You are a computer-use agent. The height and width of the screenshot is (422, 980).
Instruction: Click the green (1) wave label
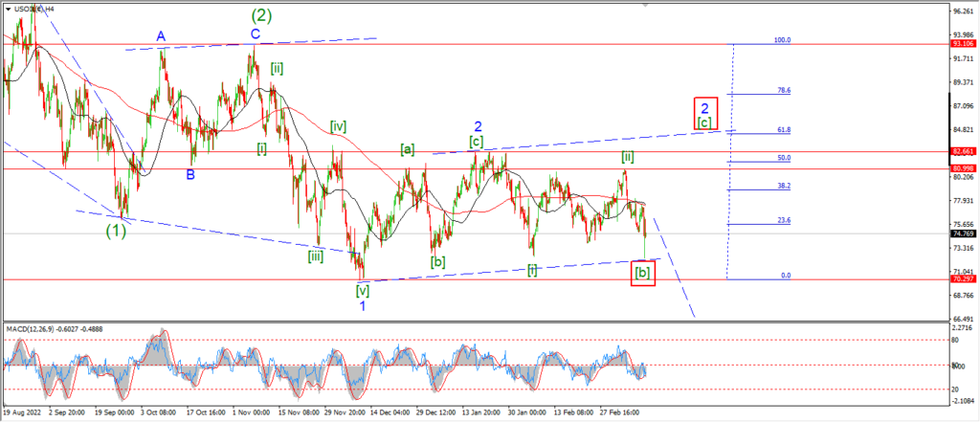click(x=116, y=231)
